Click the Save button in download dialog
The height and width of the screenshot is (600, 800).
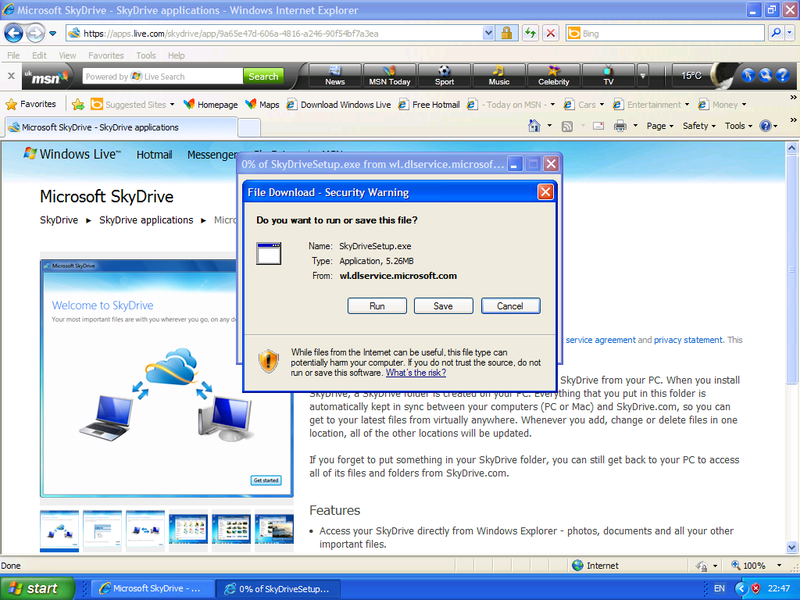443,306
